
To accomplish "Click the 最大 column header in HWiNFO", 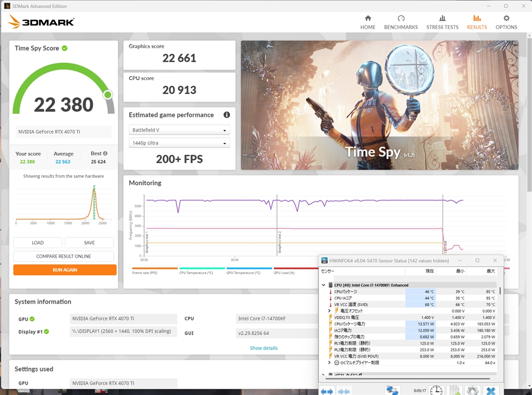I will tap(482, 271).
